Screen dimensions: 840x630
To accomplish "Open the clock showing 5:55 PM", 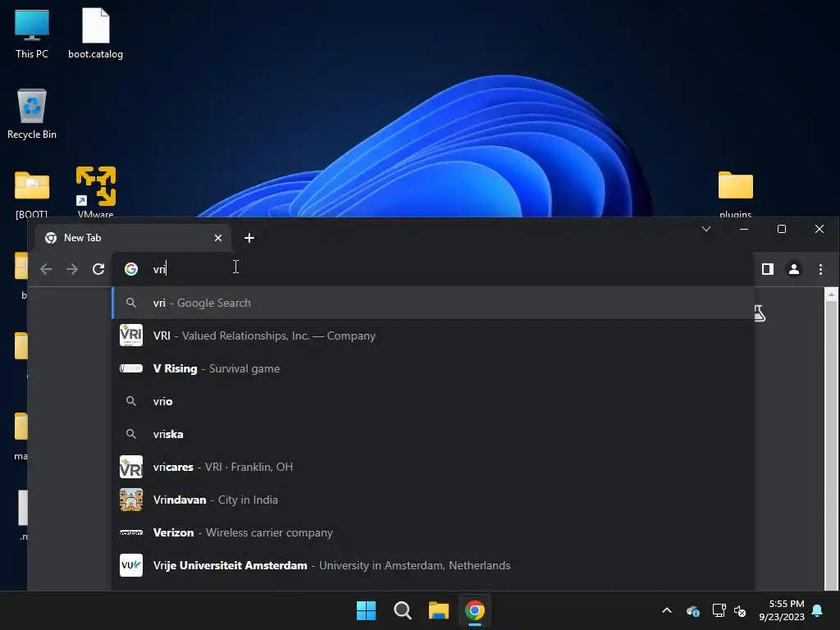I will [782, 610].
